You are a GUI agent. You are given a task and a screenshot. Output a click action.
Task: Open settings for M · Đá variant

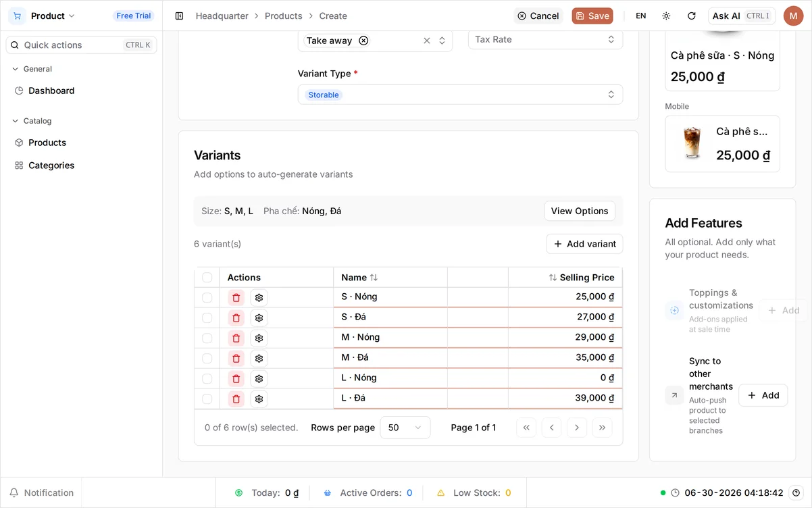pos(259,359)
